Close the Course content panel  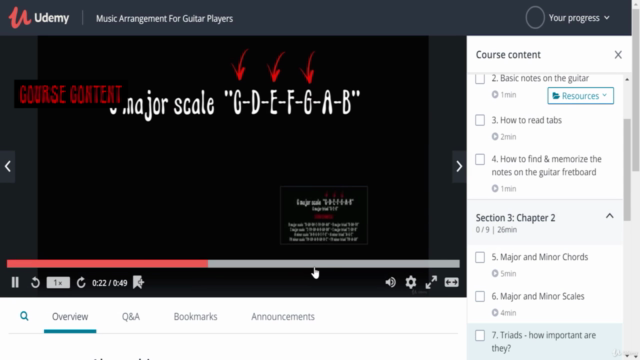[618, 55]
